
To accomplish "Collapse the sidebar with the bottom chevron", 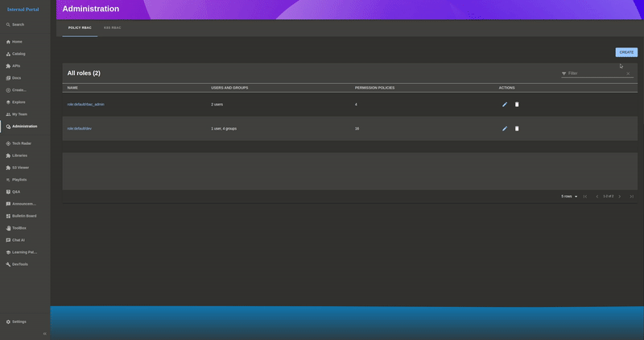I will pyautogui.click(x=44, y=334).
